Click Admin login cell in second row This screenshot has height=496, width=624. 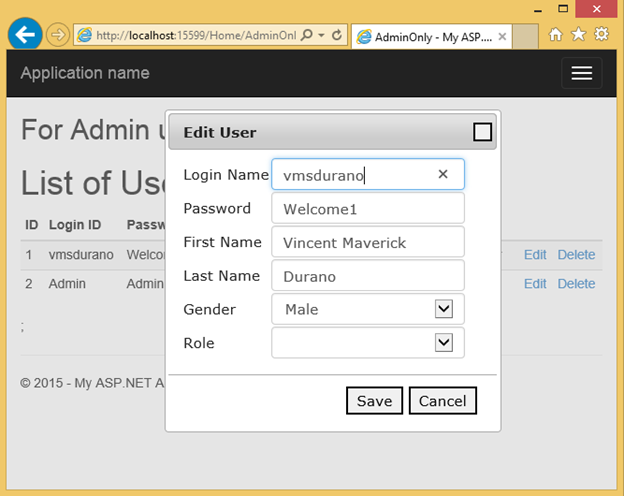tap(67, 284)
